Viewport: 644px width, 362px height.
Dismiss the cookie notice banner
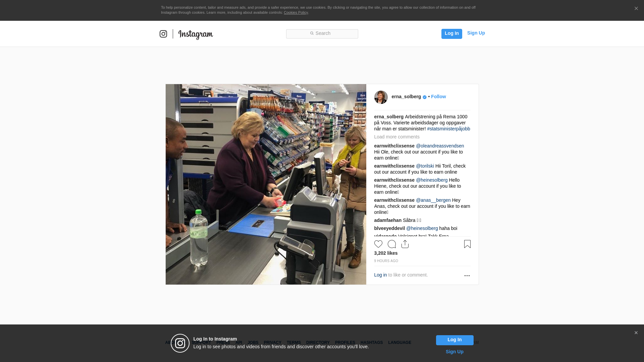pos(636,9)
